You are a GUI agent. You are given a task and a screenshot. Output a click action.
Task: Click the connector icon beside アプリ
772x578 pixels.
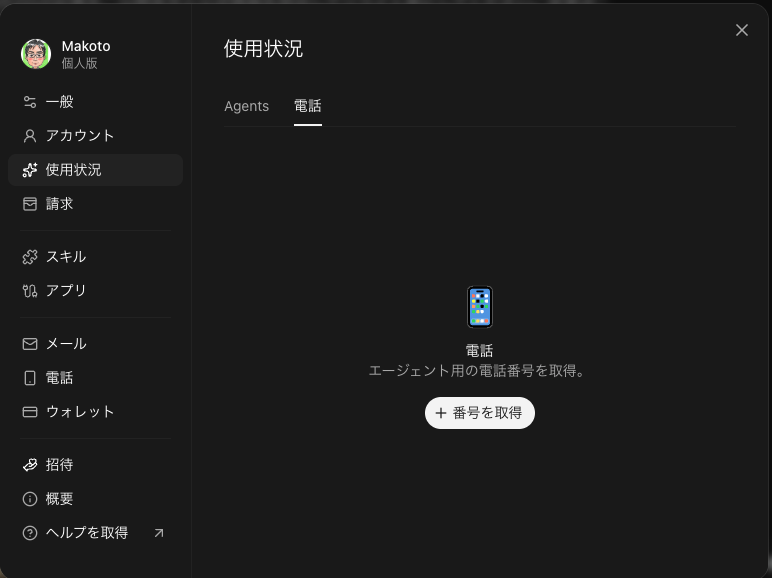coord(30,291)
